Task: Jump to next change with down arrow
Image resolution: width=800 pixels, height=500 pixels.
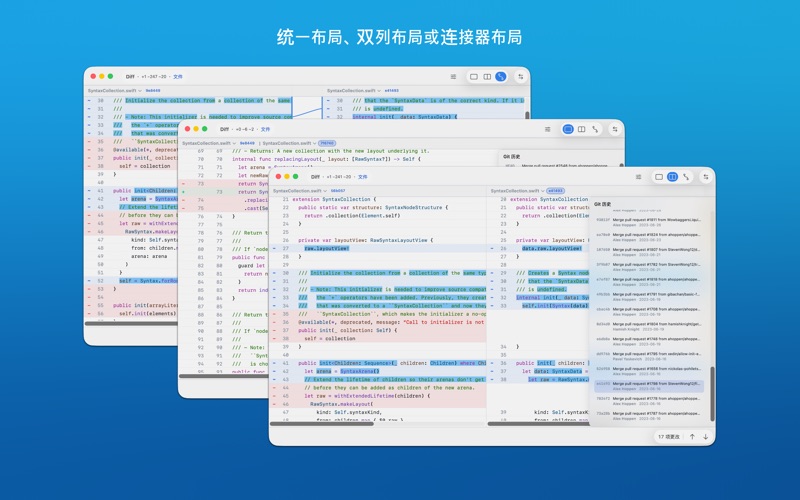Action: [x=706, y=437]
